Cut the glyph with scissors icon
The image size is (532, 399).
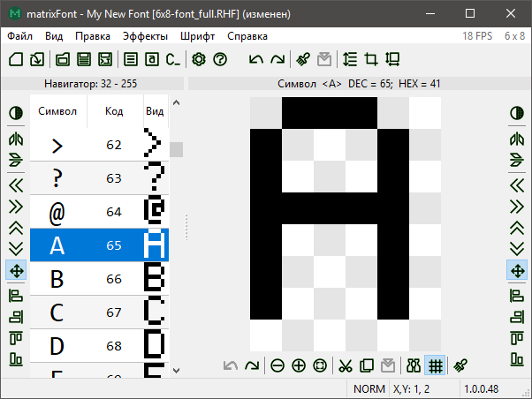[x=346, y=365]
